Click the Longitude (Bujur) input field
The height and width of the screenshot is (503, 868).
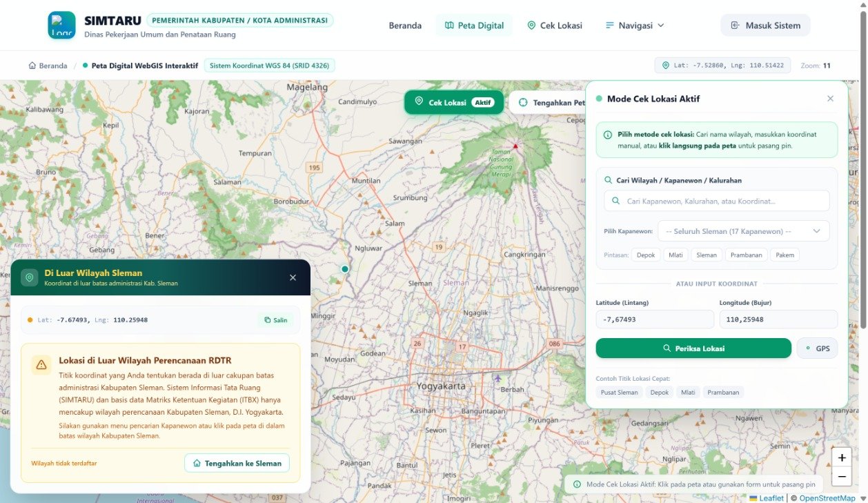[x=778, y=319]
